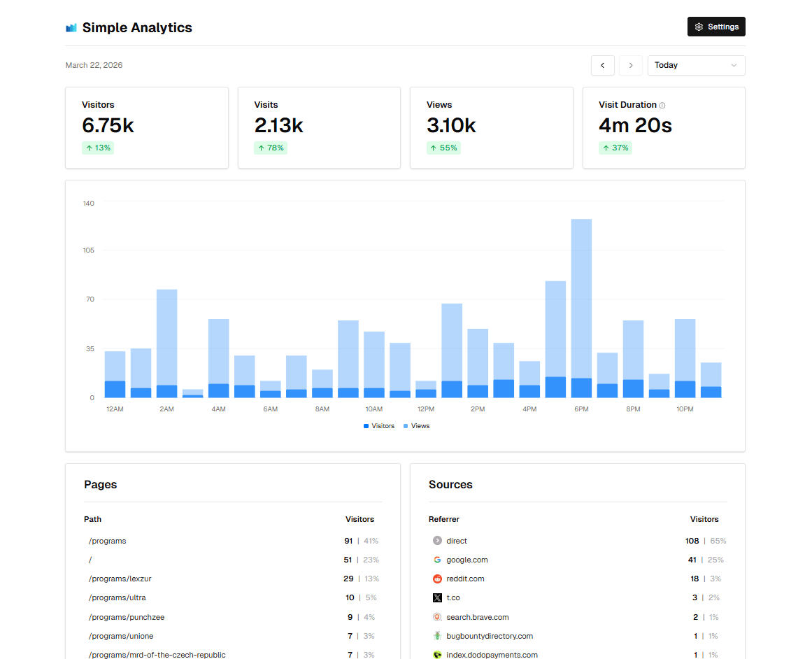
Task: Click the Simple Analytics title text
Action: click(137, 27)
